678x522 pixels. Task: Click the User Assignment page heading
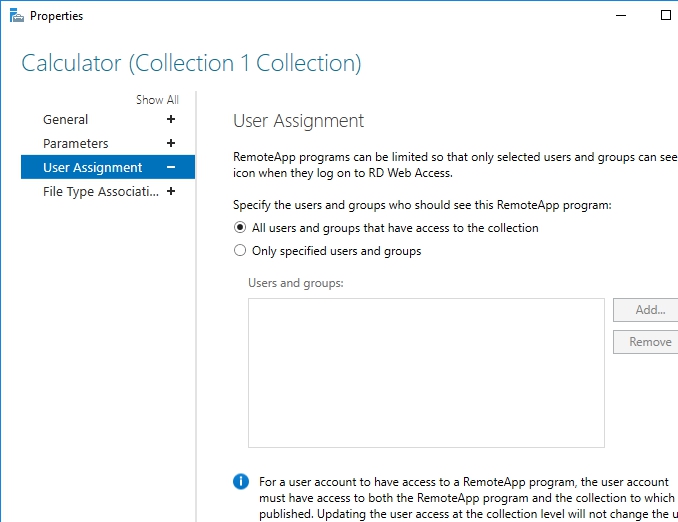pos(298,121)
